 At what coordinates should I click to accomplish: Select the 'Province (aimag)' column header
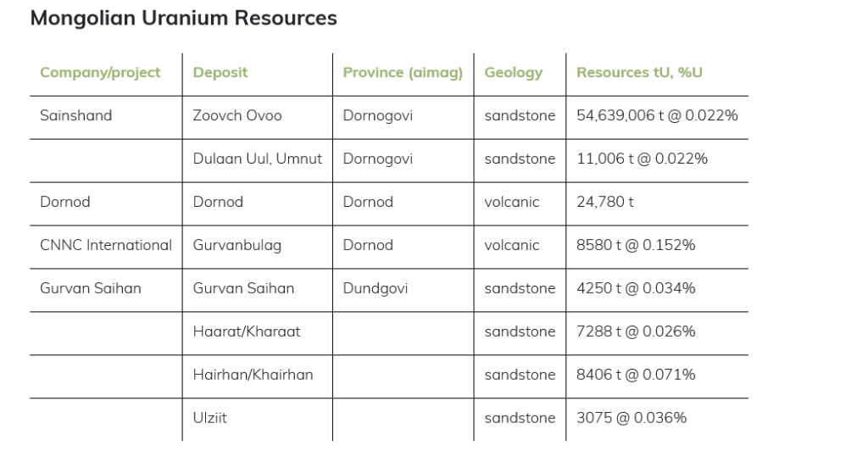point(403,73)
